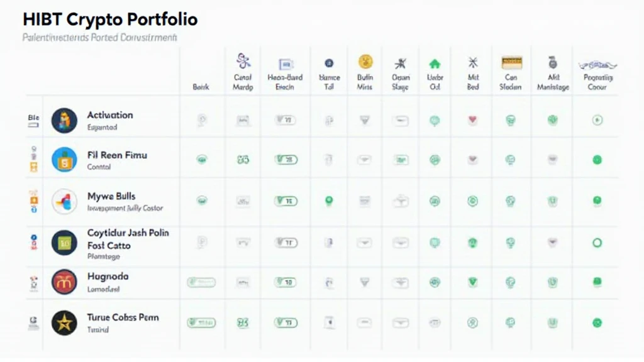Toggle the play circle in Activation row
The image size is (644, 362).
point(597,120)
